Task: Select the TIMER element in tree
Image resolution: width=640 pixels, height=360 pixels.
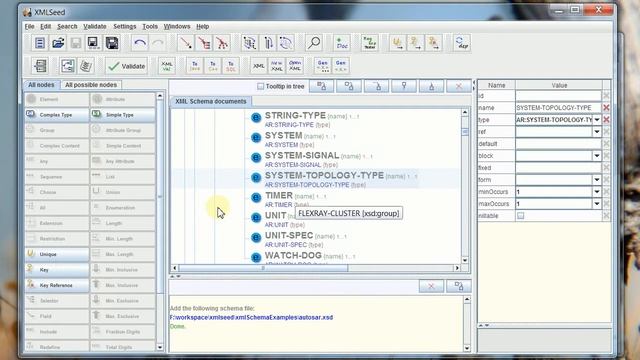Action: point(279,196)
